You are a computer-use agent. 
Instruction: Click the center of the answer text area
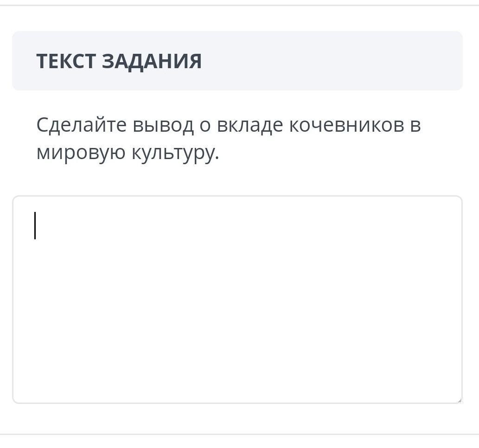[x=237, y=300]
